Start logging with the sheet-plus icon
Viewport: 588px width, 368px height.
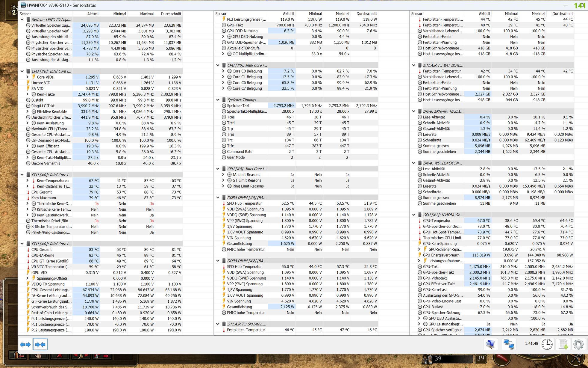pos(563,344)
